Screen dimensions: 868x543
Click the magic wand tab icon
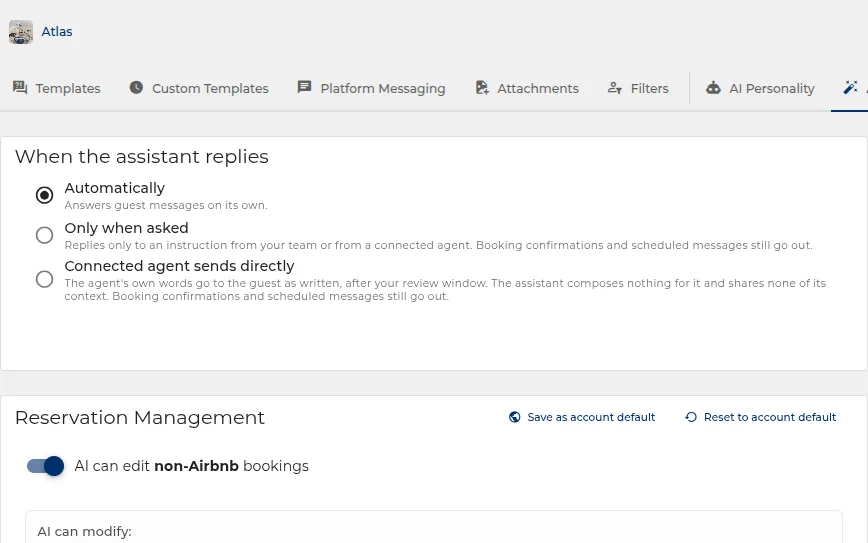[850, 87]
